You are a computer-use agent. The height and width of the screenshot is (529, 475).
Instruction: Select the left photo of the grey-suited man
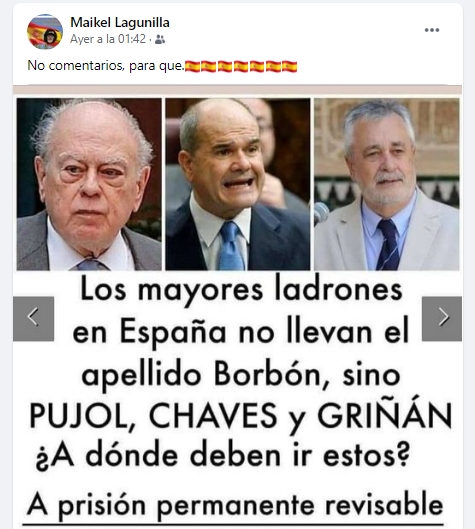(89, 184)
